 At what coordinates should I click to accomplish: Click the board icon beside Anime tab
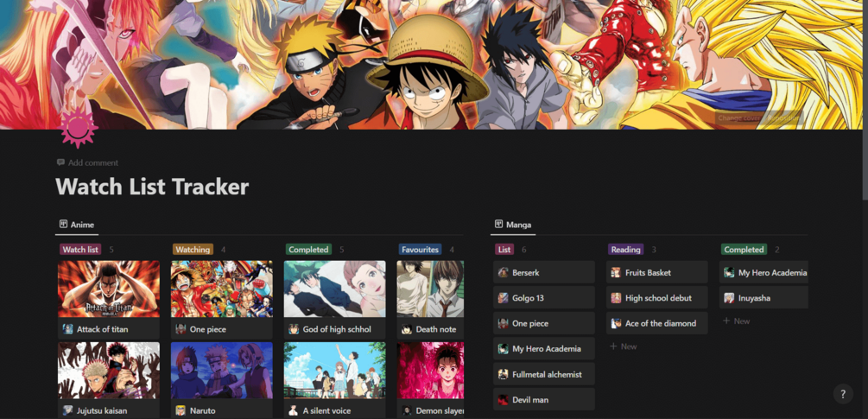pyautogui.click(x=64, y=225)
